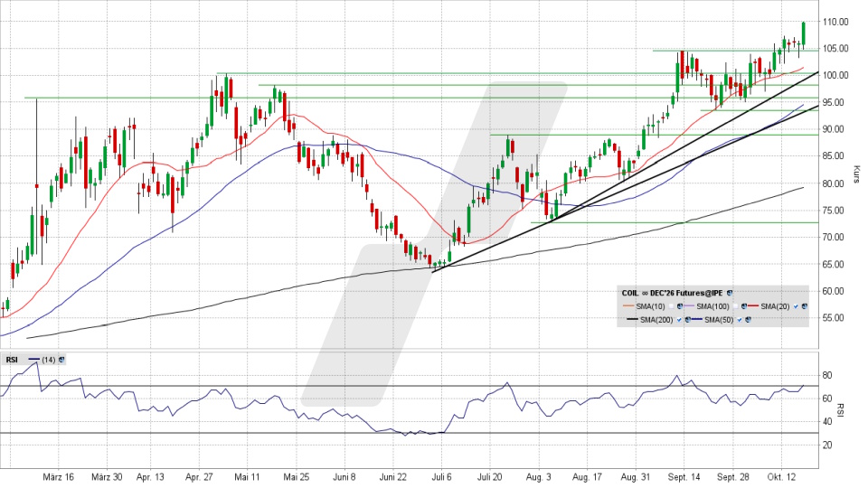Screen dimensions: 868x488
Task: Open settings icon beside SMA(20) legend entry
Action: tap(805, 306)
